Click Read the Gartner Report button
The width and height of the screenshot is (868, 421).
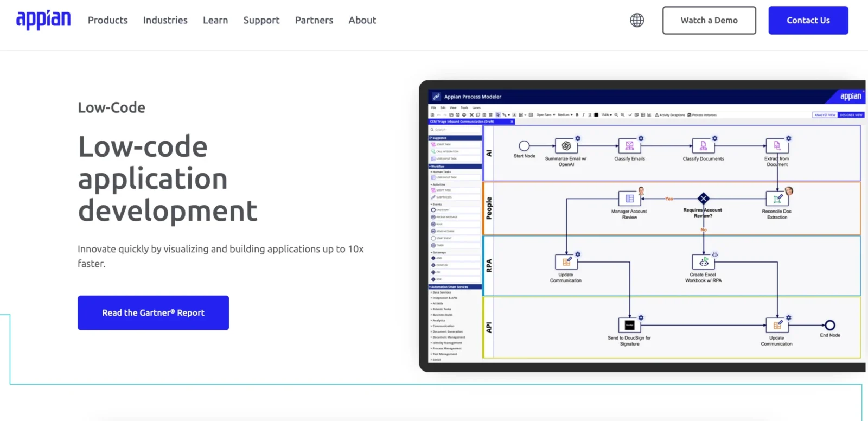[x=153, y=312]
